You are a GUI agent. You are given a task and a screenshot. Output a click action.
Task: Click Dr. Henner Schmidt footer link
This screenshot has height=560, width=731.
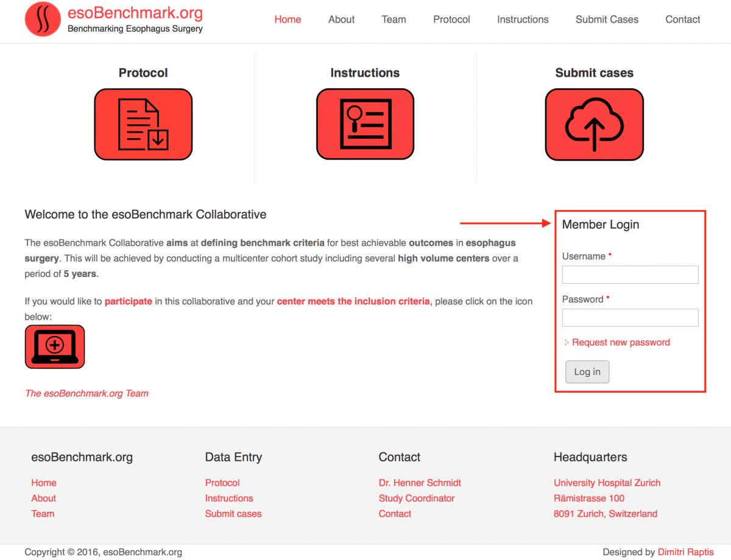click(x=420, y=483)
